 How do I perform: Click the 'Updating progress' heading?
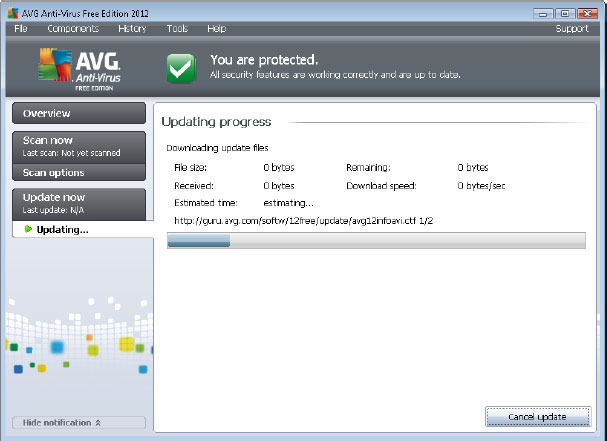click(216, 122)
